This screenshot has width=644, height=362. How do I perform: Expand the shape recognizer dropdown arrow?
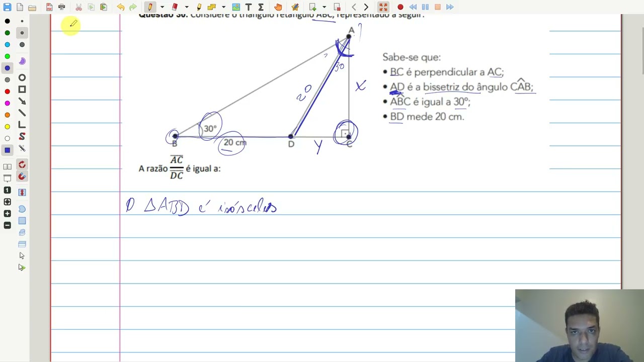click(223, 7)
